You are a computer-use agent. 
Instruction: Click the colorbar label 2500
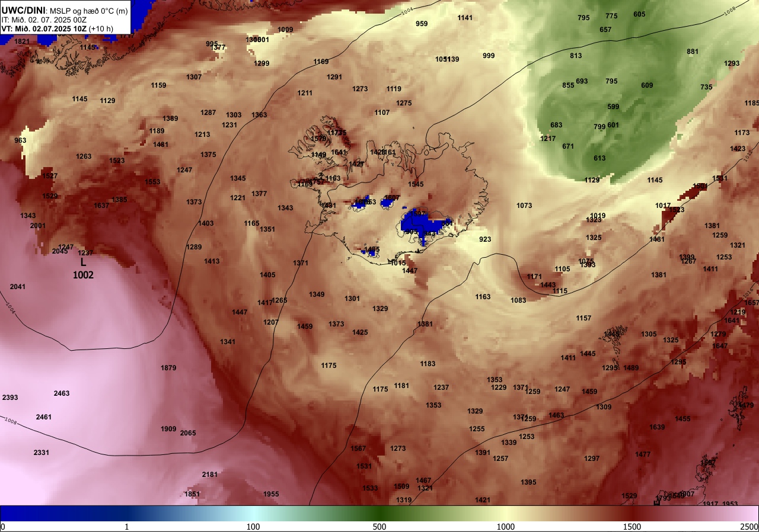(x=750, y=527)
